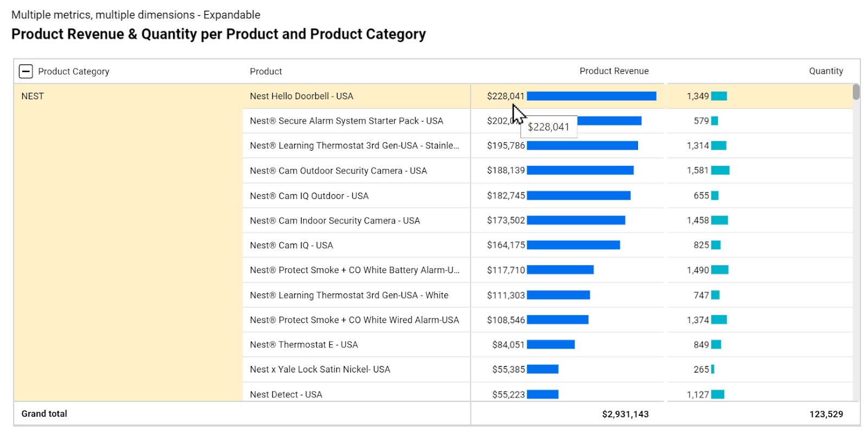The image size is (868, 437).
Task: Click the teal quantity bar next to 1,581
Action: (x=720, y=170)
